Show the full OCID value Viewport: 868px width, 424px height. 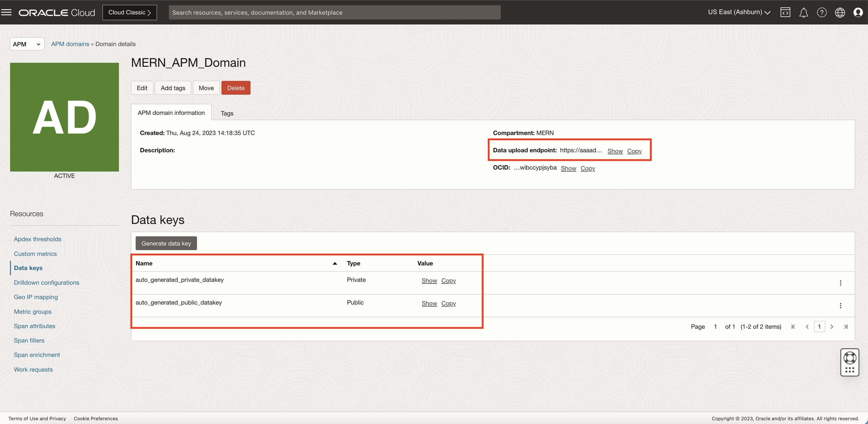click(568, 168)
